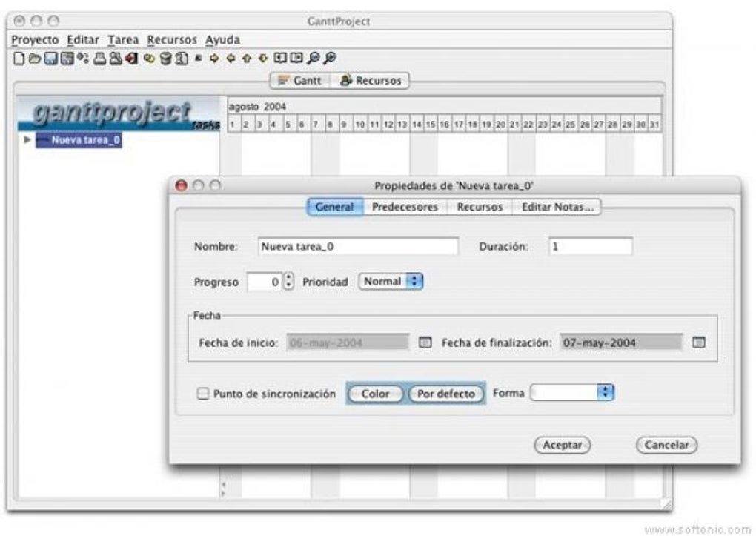The image size is (756, 536).
Task: Click the blue save project icon
Action: 50,59
